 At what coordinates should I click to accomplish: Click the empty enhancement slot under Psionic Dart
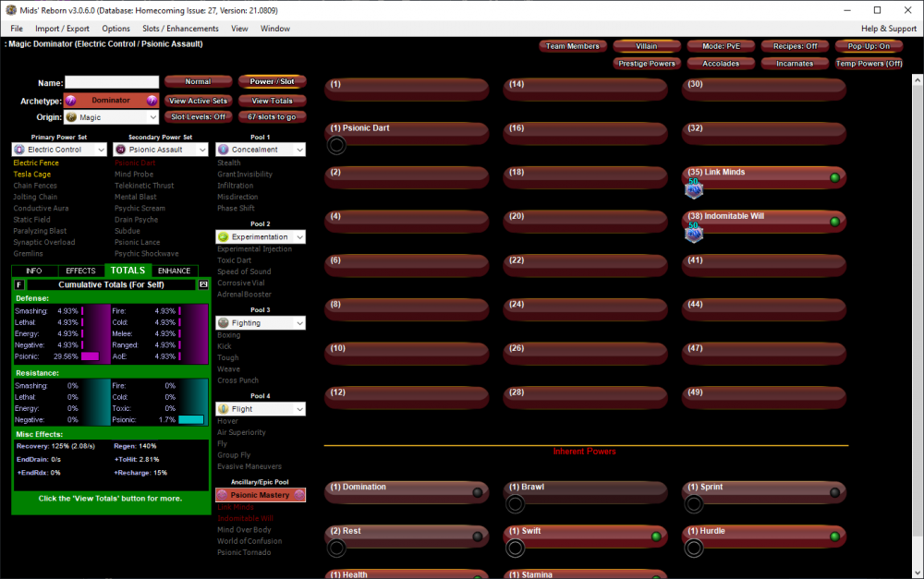tap(336, 145)
